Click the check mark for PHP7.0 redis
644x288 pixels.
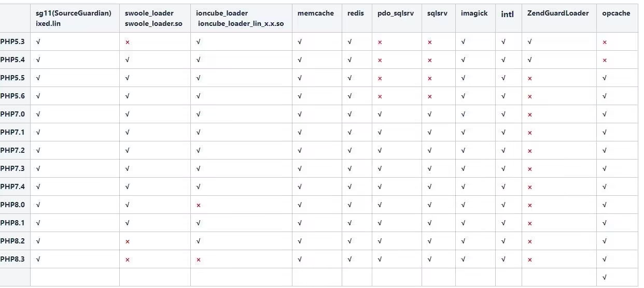coord(349,114)
